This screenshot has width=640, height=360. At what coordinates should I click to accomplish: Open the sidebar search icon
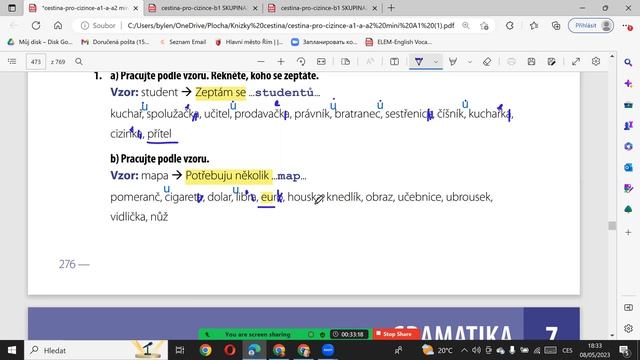click(628, 62)
